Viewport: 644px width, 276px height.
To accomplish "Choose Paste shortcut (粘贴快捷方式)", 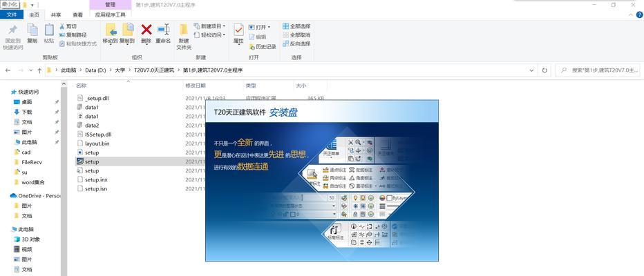I will [78, 43].
